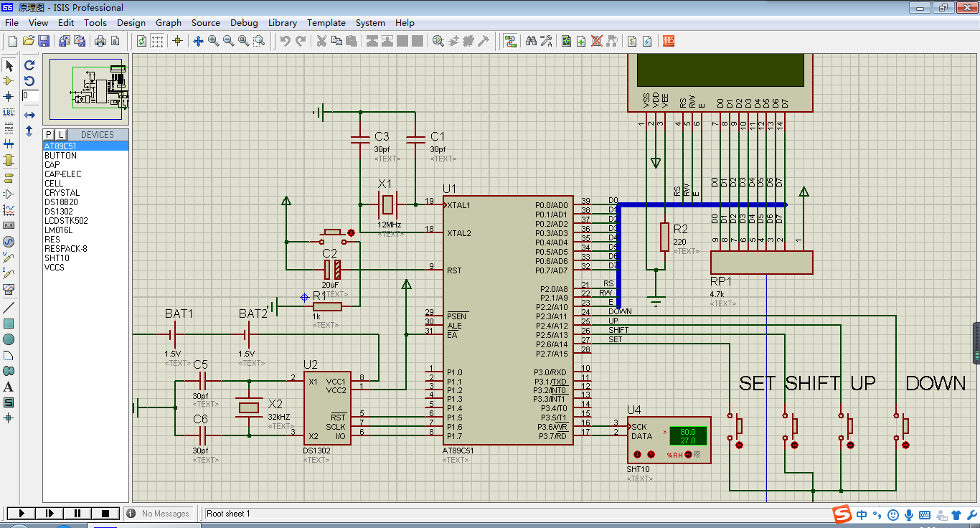Open the Graph menu

(x=169, y=22)
